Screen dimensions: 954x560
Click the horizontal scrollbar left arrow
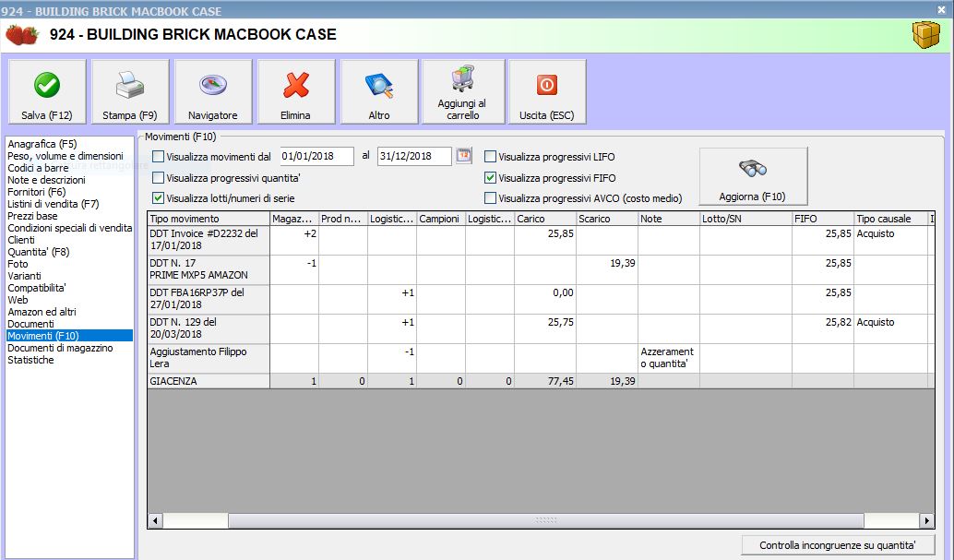(155, 520)
